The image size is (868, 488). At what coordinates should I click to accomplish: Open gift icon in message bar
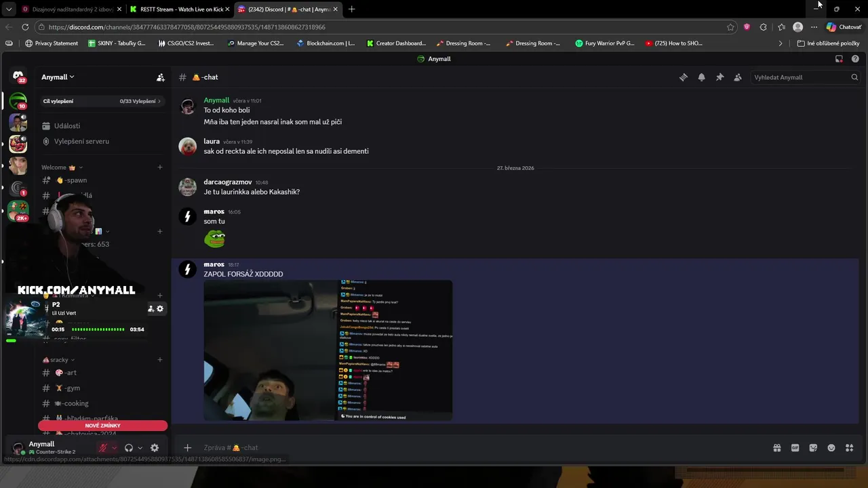pos(777,448)
